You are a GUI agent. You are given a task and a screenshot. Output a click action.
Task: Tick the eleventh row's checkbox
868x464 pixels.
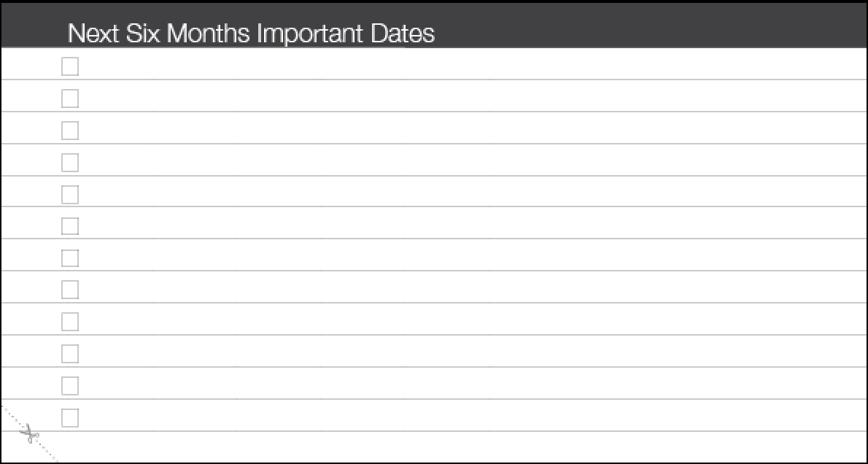[x=70, y=386]
